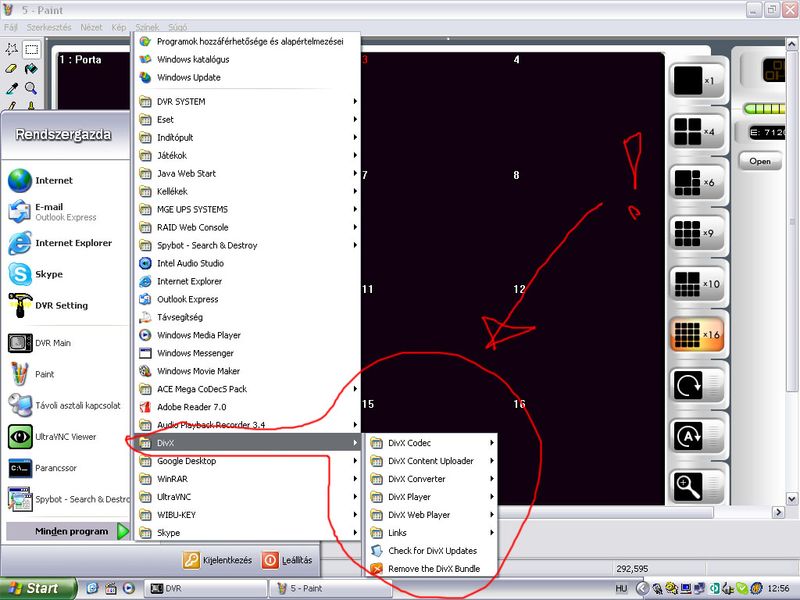Image resolution: width=800 pixels, height=600 pixels.
Task: Expand the DivX Codec submenu
Action: coord(432,443)
